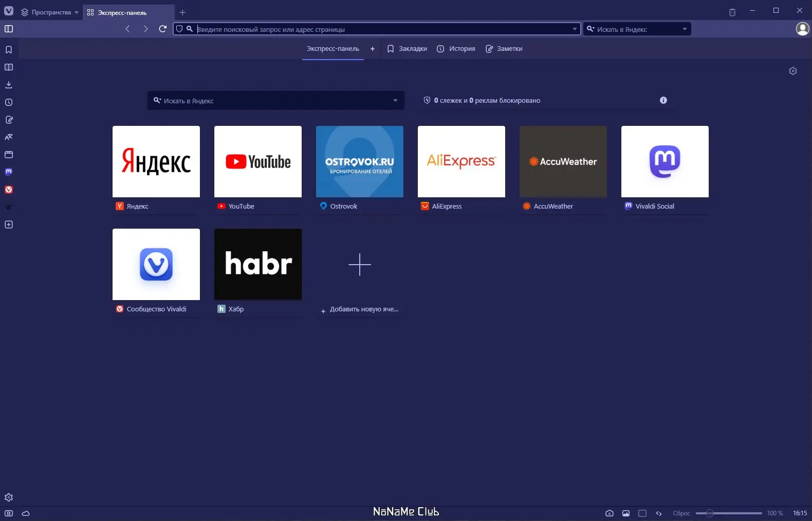Open the Bookmarks panel in sidebar
The width and height of the screenshot is (812, 521).
[x=9, y=50]
